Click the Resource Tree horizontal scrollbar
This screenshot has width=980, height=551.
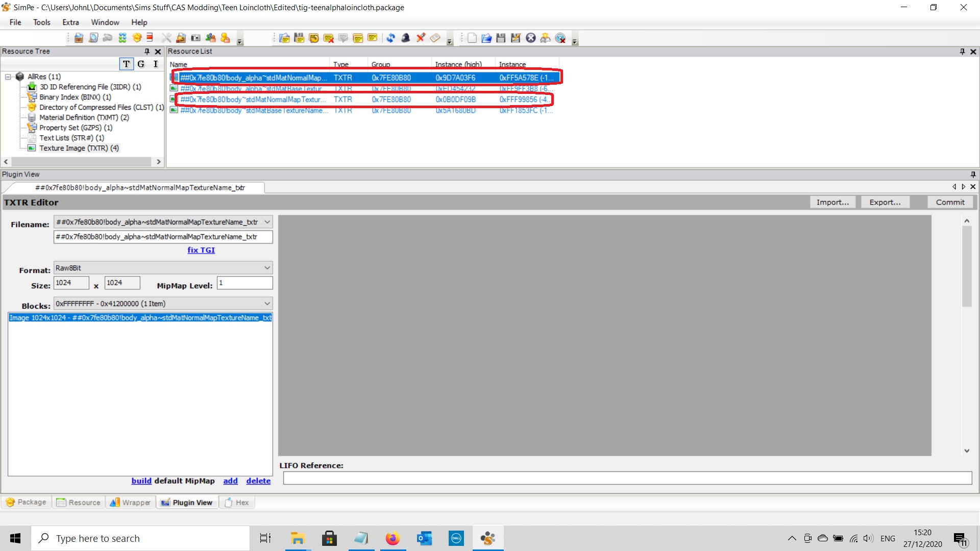82,162
